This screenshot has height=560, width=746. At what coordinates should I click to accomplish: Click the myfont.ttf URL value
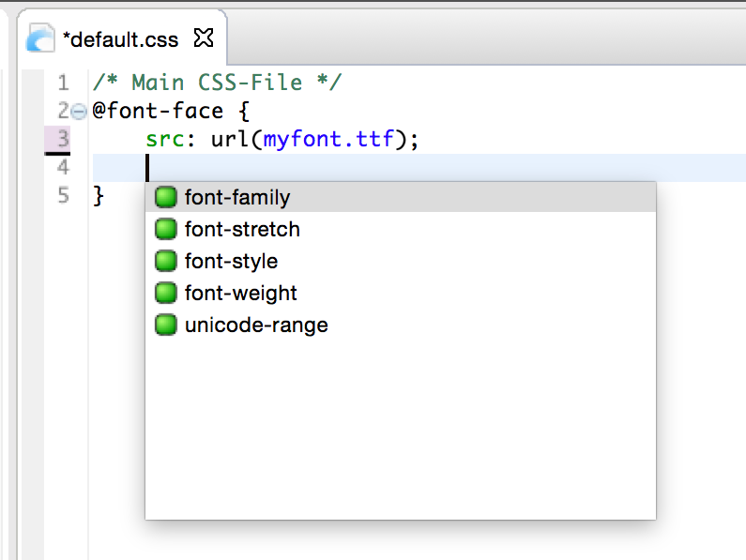(328, 140)
